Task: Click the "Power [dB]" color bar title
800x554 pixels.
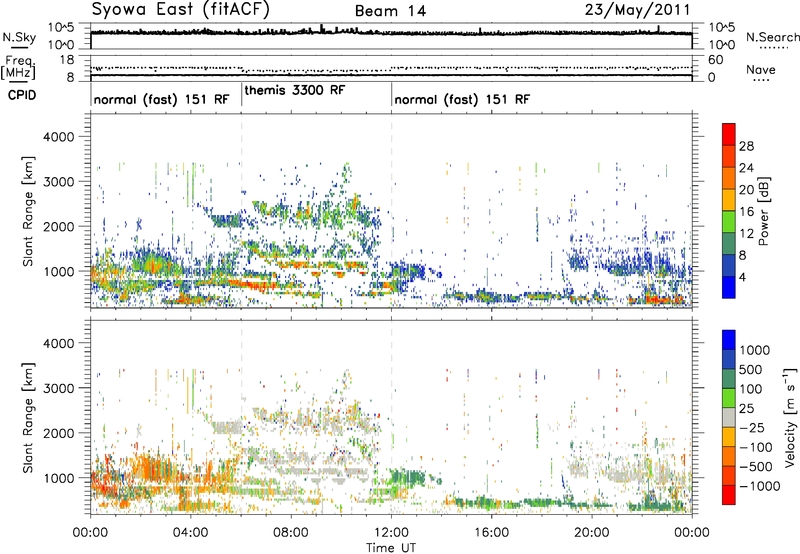Action: (763, 211)
